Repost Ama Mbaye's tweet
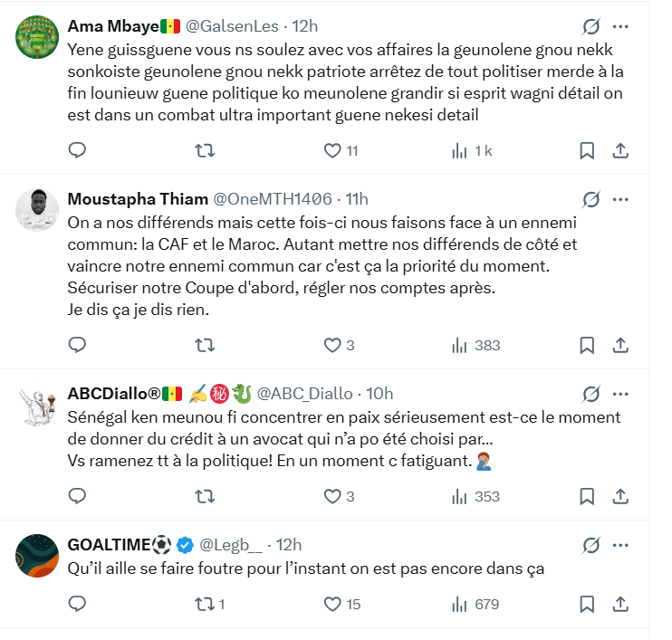Image resolution: width=672 pixels, height=640 pixels. pos(206,150)
